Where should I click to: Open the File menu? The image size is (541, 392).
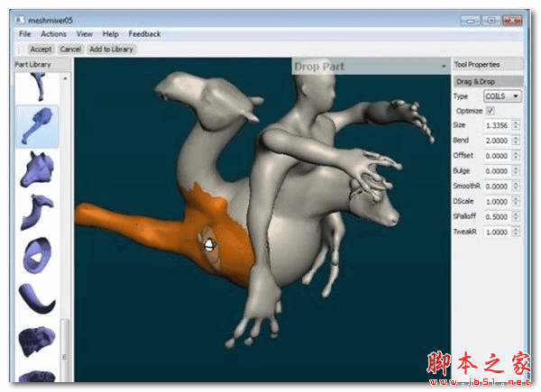coord(25,34)
